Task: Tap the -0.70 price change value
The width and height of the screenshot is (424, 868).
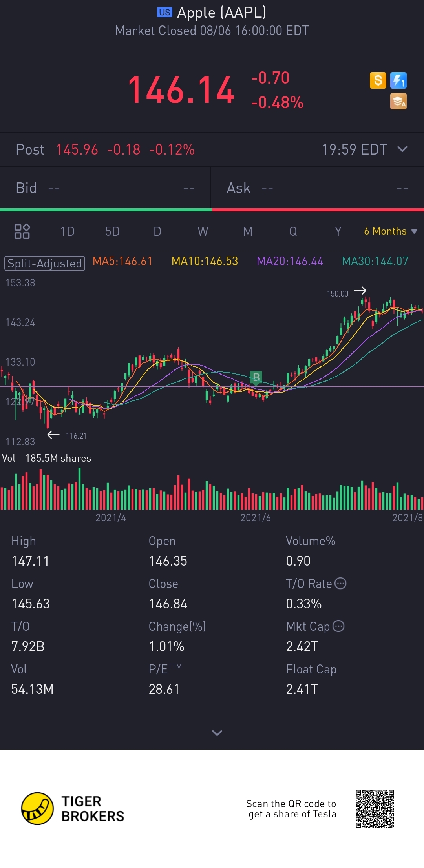Action: point(270,78)
